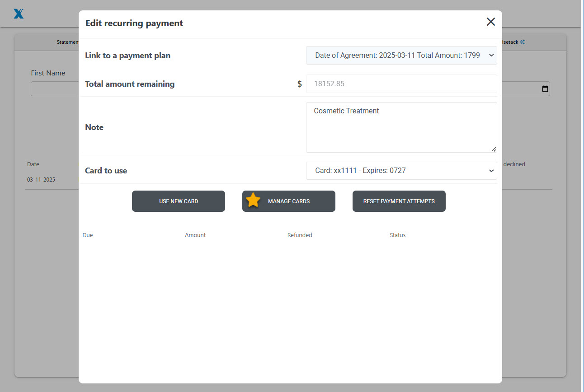The image size is (584, 392).
Task: Click the First Name label in background page
Action: 48,73
